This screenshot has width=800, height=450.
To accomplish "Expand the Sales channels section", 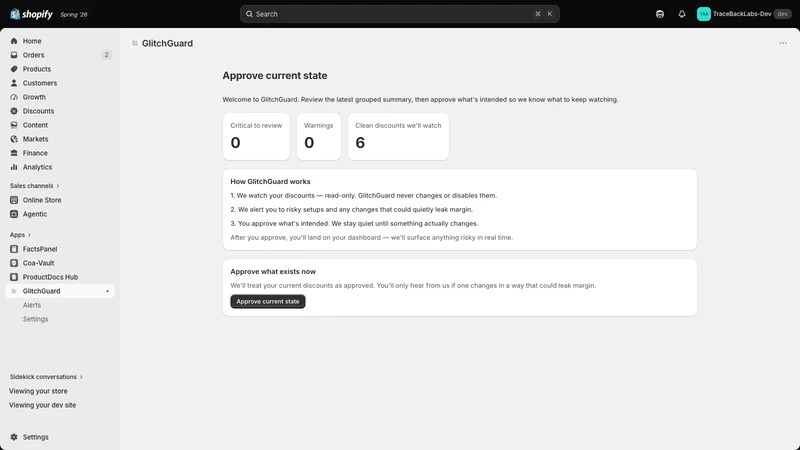I will [x=34, y=186].
